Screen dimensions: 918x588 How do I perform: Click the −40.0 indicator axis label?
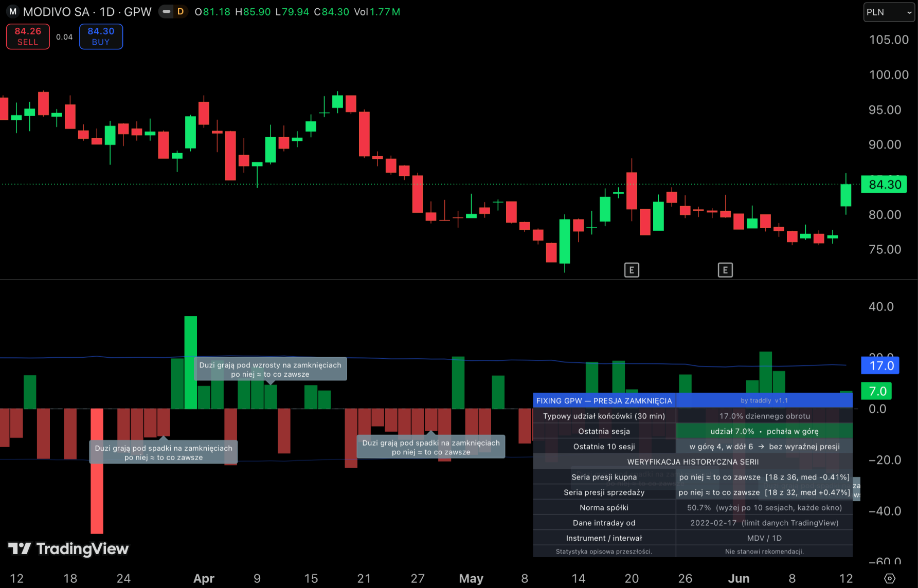pyautogui.click(x=885, y=511)
